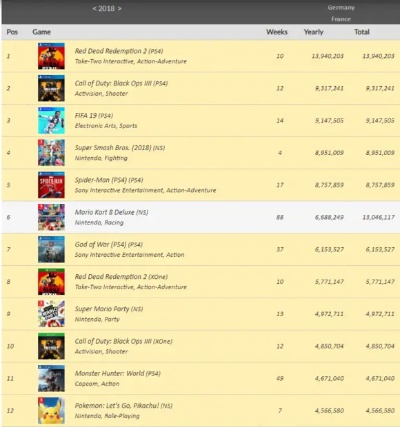Click Spider-Man PS4 cover thumbnail
Viewport: 400px width, 427px height.
(51, 185)
